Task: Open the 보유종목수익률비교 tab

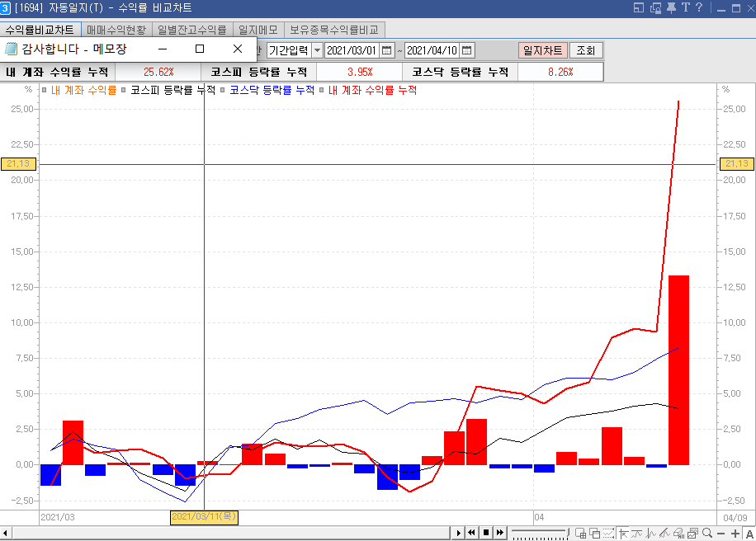Action: [x=334, y=30]
